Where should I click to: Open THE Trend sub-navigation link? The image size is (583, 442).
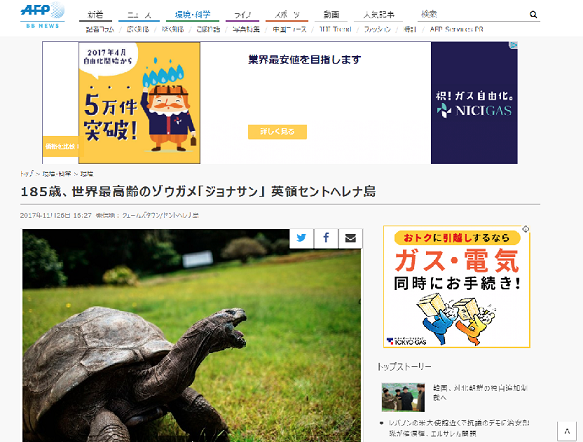coord(335,29)
